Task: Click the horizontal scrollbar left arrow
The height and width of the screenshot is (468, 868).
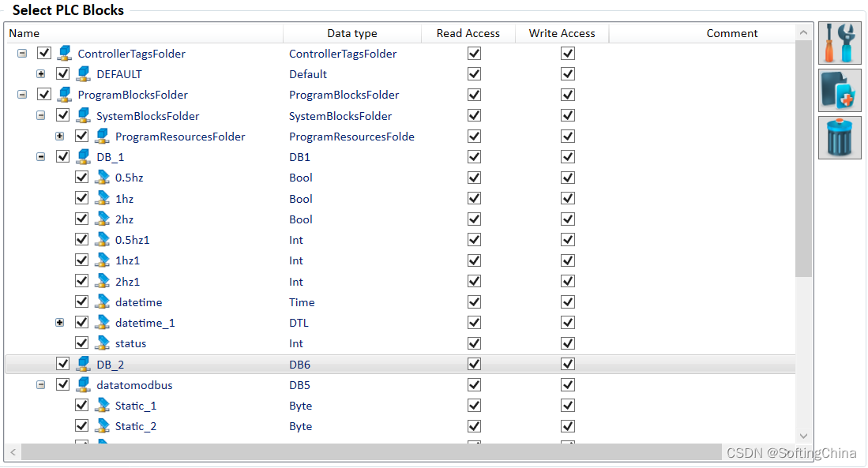Action: (x=13, y=452)
